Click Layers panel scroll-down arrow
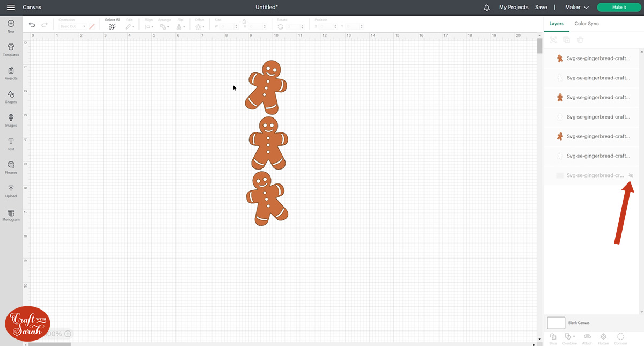This screenshot has height=346, width=644. [641, 312]
